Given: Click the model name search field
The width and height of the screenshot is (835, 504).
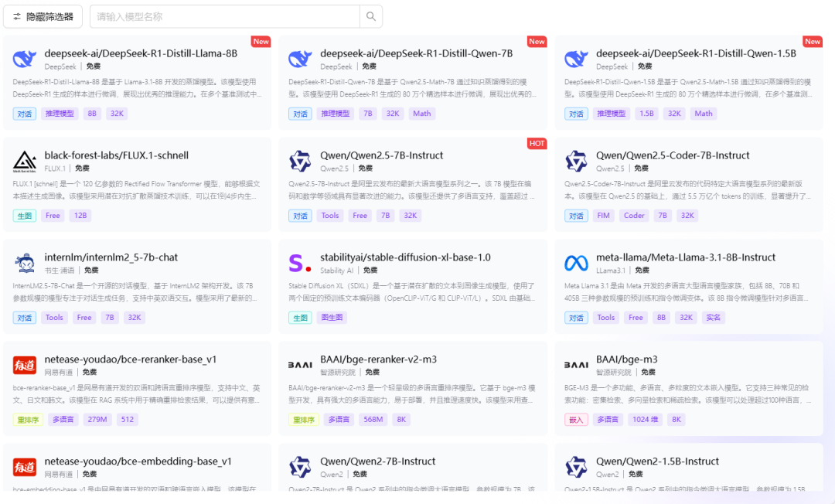Looking at the screenshot, I should 225,16.
